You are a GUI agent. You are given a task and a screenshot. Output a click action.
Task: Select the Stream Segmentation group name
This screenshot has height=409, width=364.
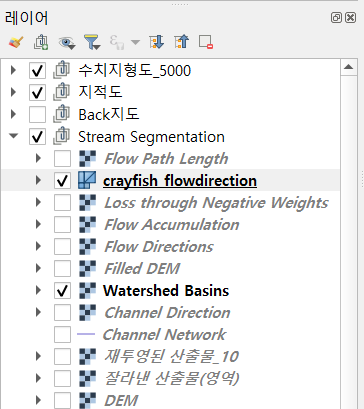(x=151, y=137)
